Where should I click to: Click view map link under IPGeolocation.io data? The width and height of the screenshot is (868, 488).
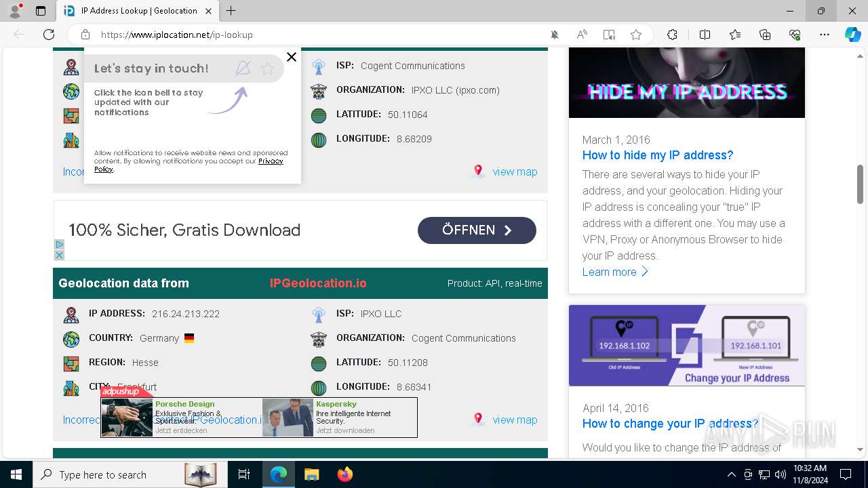click(515, 420)
